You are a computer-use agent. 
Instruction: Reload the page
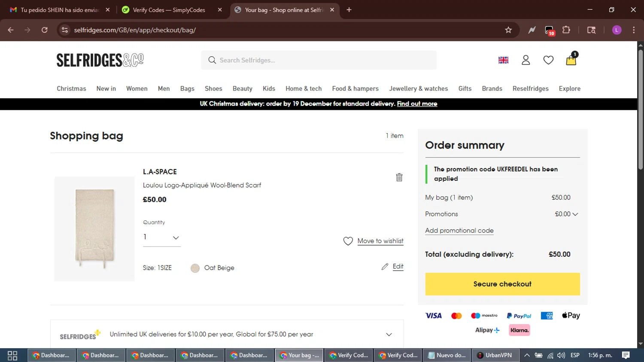(x=45, y=30)
